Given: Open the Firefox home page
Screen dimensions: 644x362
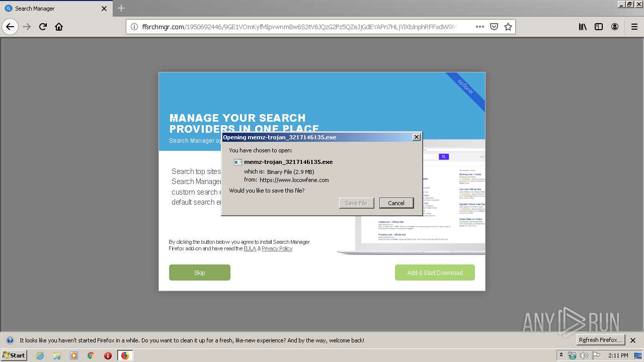Looking at the screenshot, I should click(59, 27).
